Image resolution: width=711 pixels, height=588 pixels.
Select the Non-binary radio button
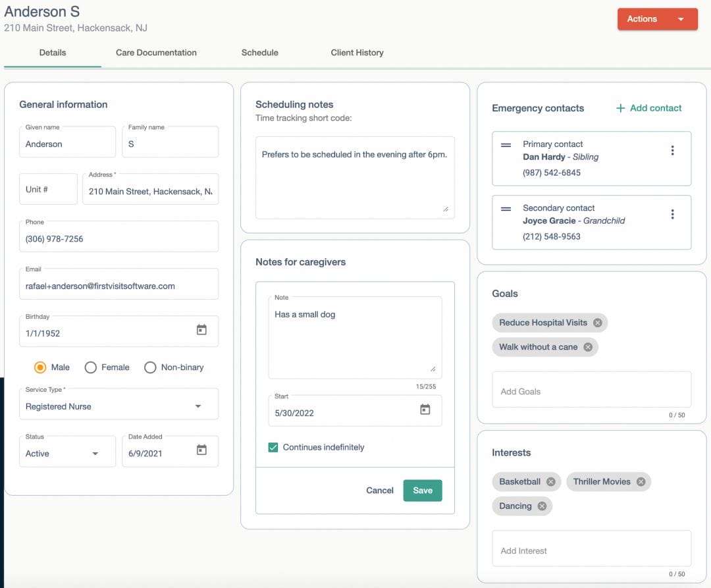[x=150, y=367]
